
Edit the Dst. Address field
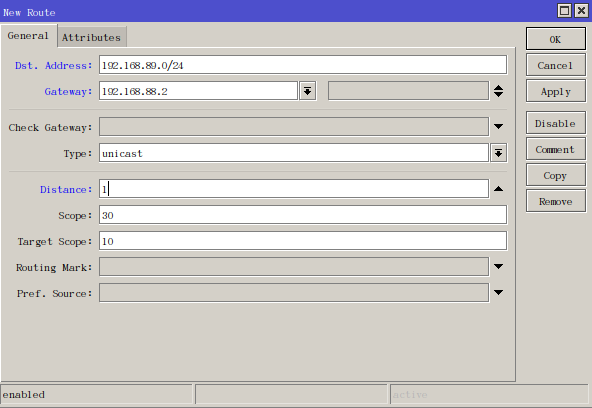[x=303, y=65]
